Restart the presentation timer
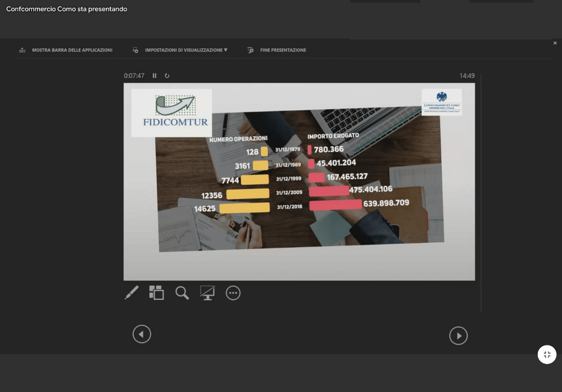The width and height of the screenshot is (562, 392). click(x=167, y=76)
